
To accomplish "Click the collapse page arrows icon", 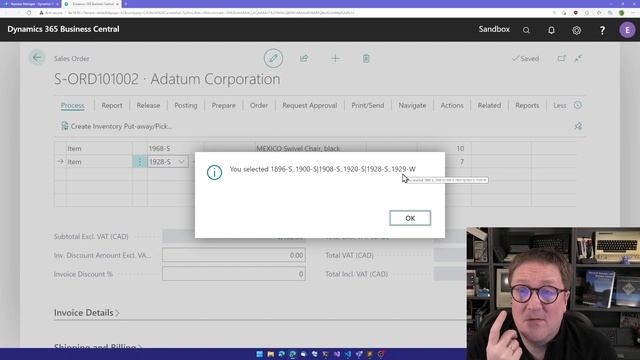I will [578, 58].
